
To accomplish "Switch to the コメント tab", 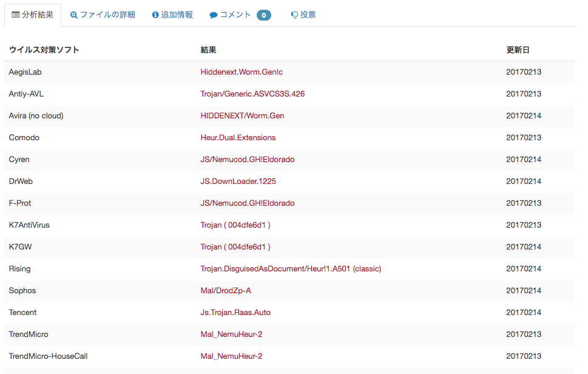I will (240, 15).
